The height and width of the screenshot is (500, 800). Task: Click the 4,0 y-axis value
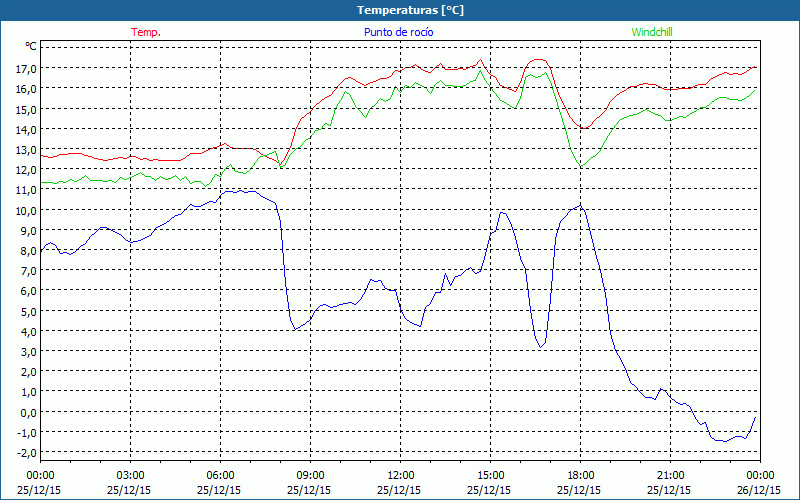pos(30,331)
